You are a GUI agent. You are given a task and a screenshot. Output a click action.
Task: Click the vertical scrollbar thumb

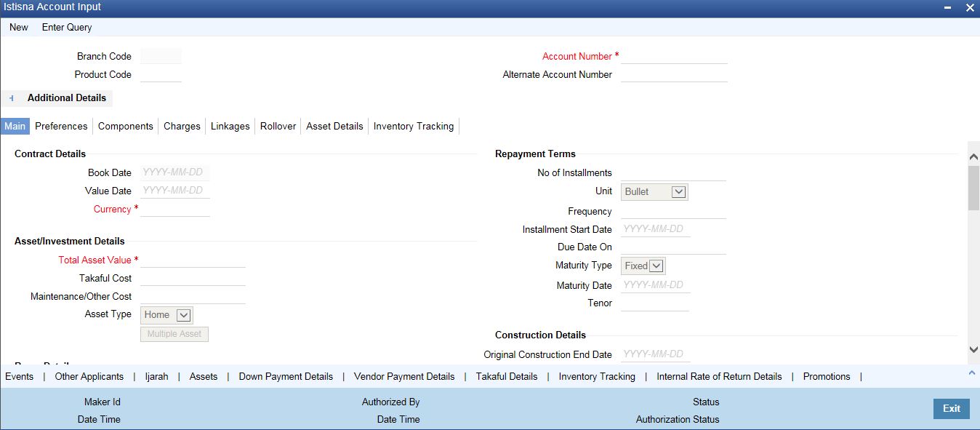[974, 188]
